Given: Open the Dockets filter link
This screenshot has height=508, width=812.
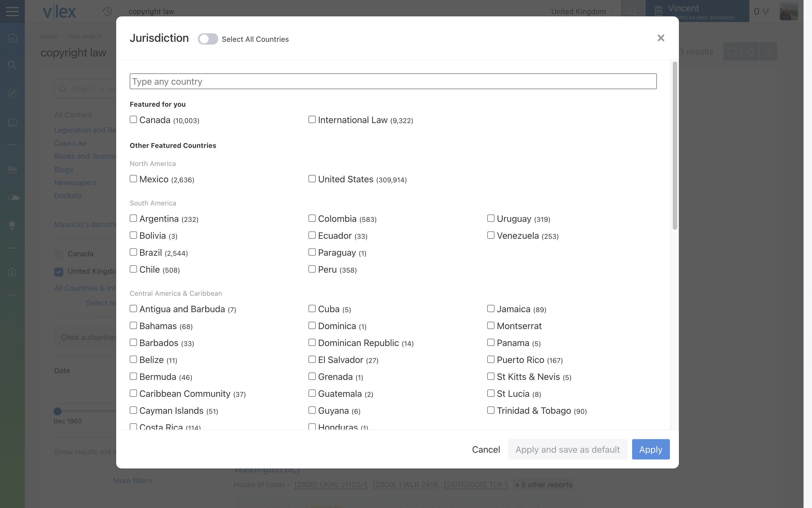Looking at the screenshot, I should tap(68, 196).
